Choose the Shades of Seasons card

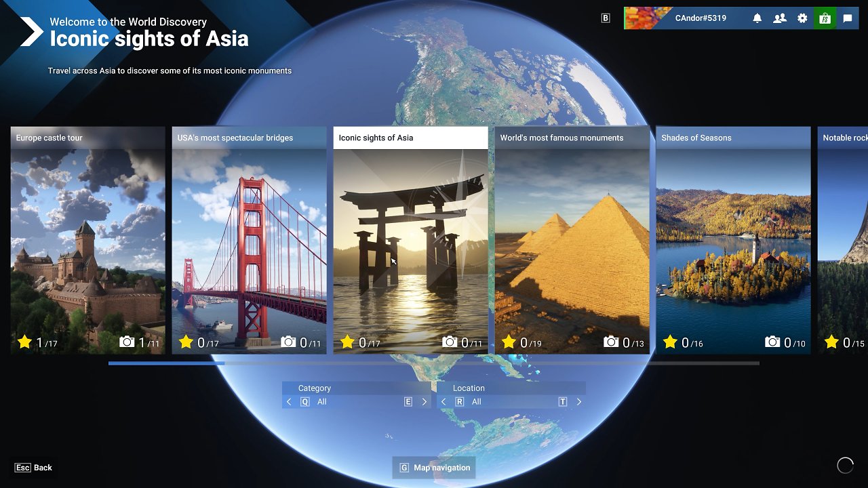[x=734, y=240]
